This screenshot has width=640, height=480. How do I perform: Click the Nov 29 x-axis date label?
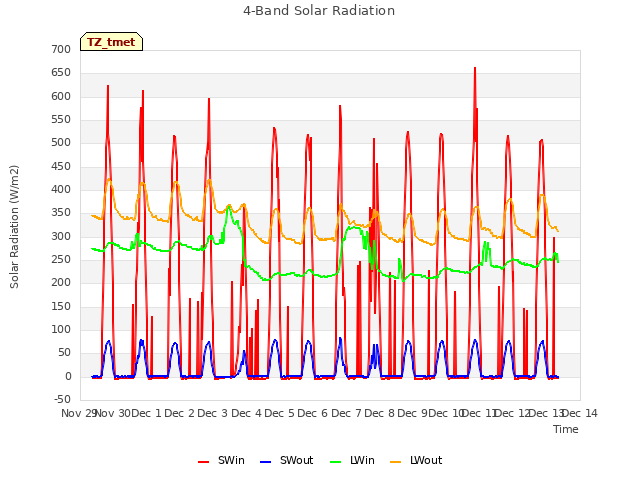click(78, 413)
